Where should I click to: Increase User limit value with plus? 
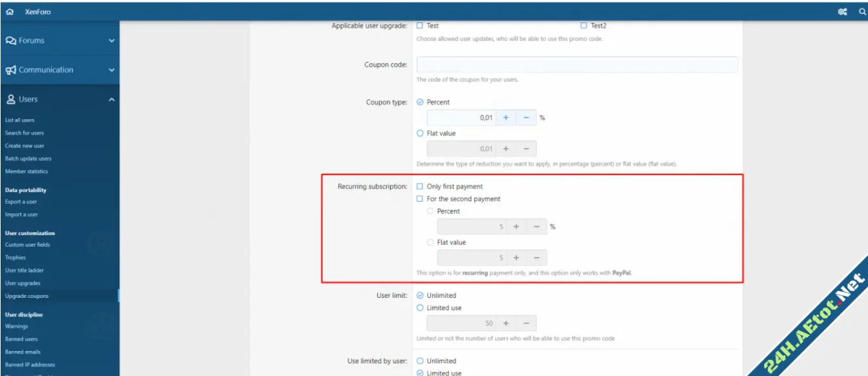[x=505, y=323]
